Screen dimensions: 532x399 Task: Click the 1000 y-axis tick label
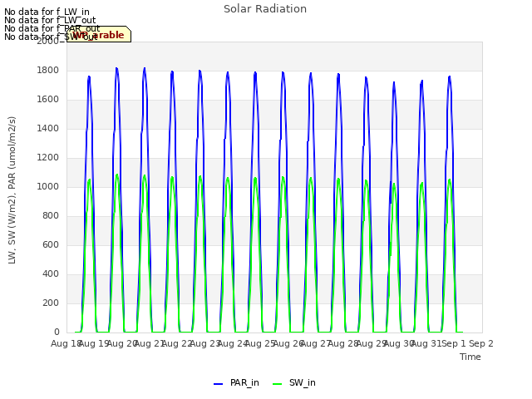[48, 186]
